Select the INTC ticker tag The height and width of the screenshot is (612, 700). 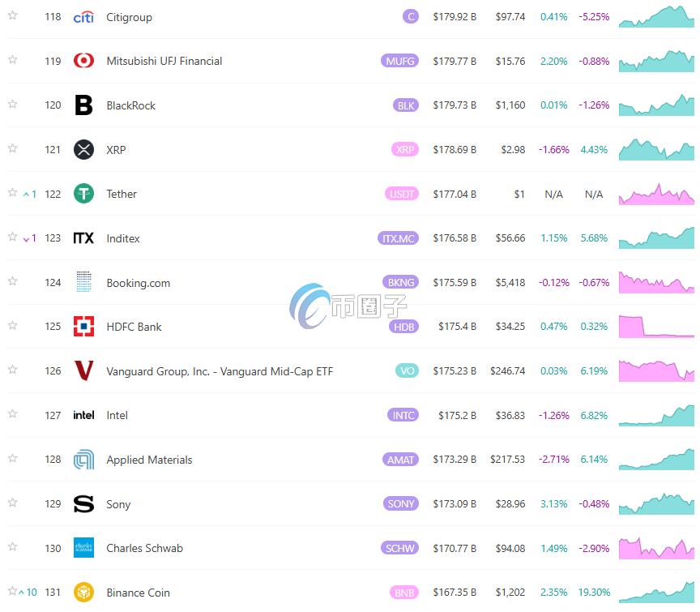click(x=403, y=415)
